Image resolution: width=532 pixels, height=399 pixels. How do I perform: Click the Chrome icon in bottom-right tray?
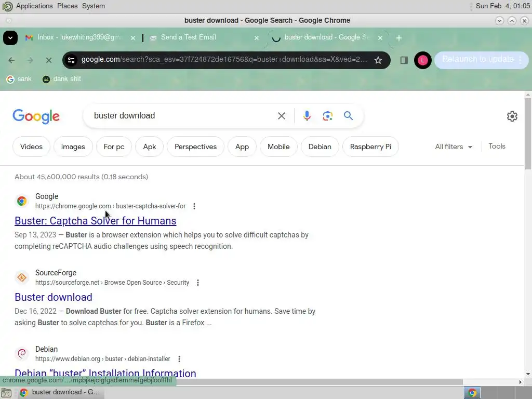[472, 393]
